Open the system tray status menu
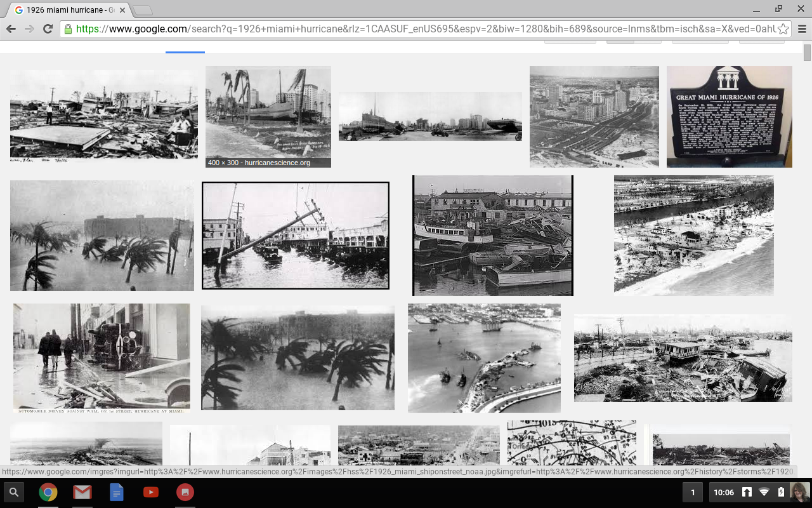The height and width of the screenshot is (508, 812). (749, 491)
